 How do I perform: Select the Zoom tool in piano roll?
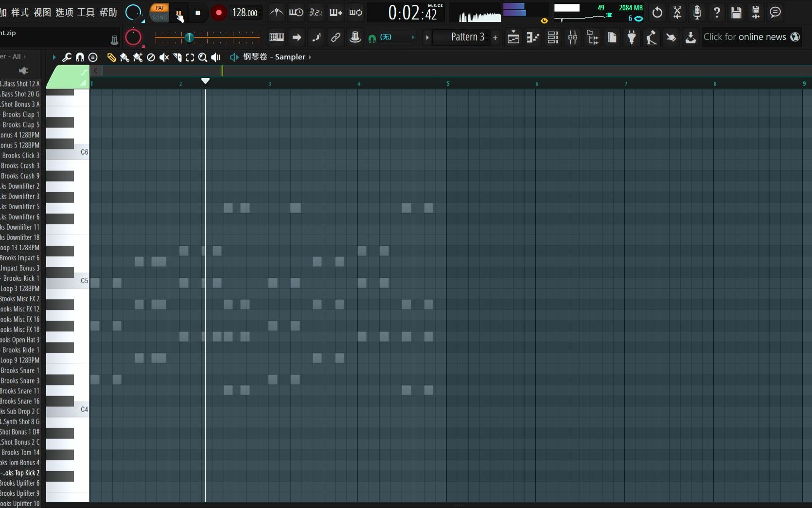pos(203,57)
